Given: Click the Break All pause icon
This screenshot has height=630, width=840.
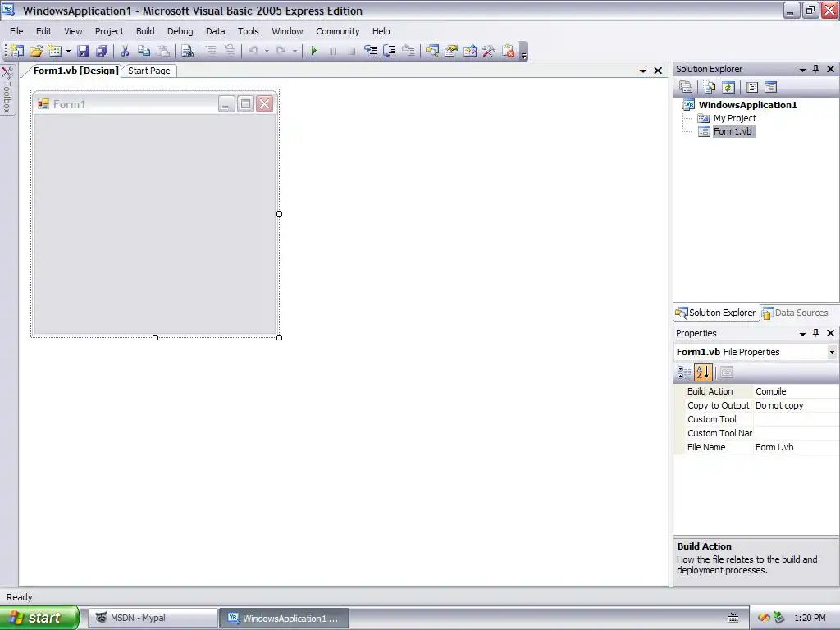Looking at the screenshot, I should [x=333, y=51].
